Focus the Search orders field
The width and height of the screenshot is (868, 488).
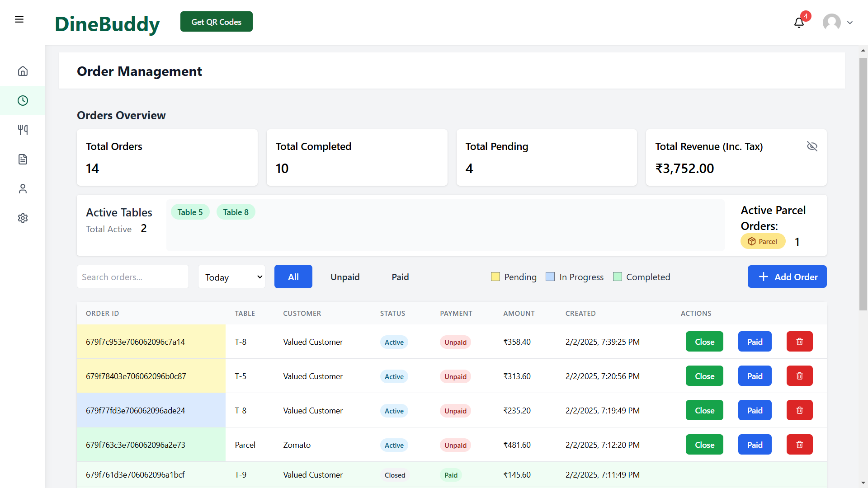132,277
